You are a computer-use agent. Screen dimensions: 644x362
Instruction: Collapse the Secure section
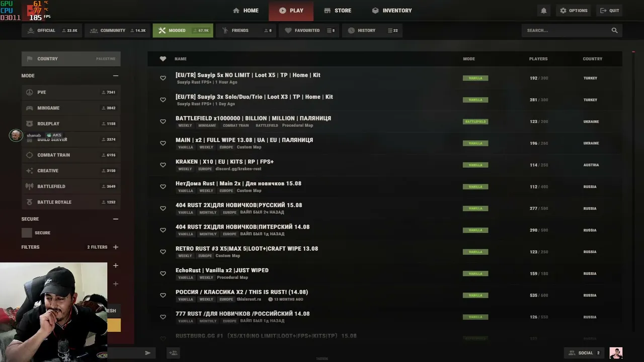116,219
